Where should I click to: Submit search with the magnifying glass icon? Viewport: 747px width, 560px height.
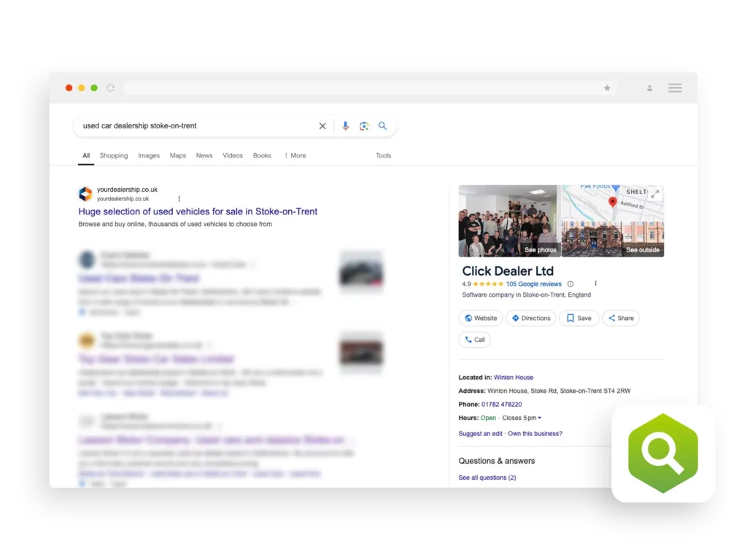click(382, 125)
